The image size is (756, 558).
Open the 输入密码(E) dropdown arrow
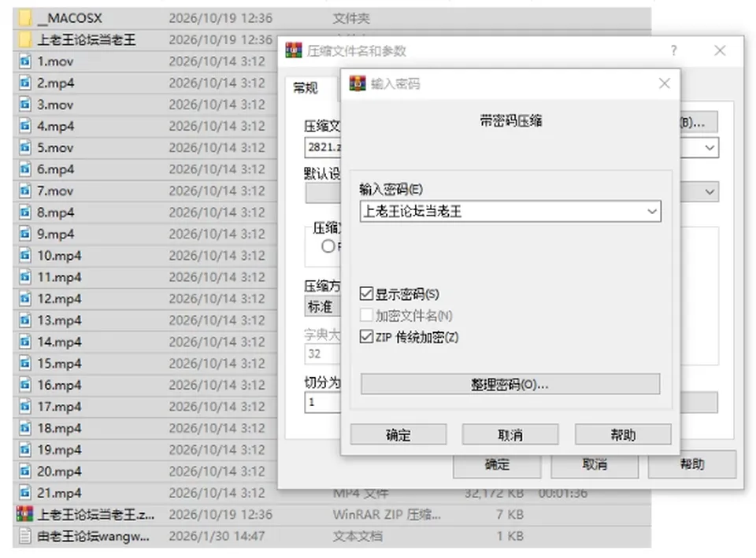(x=652, y=212)
